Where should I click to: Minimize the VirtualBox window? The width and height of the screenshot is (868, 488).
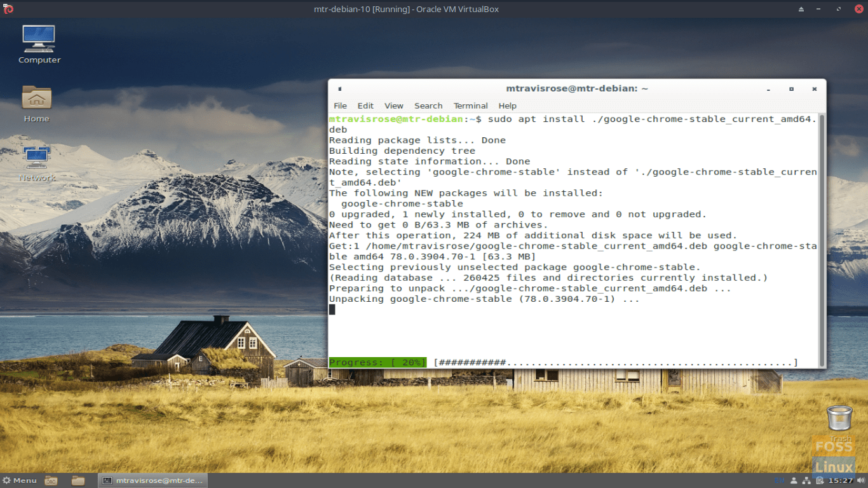pos(819,9)
